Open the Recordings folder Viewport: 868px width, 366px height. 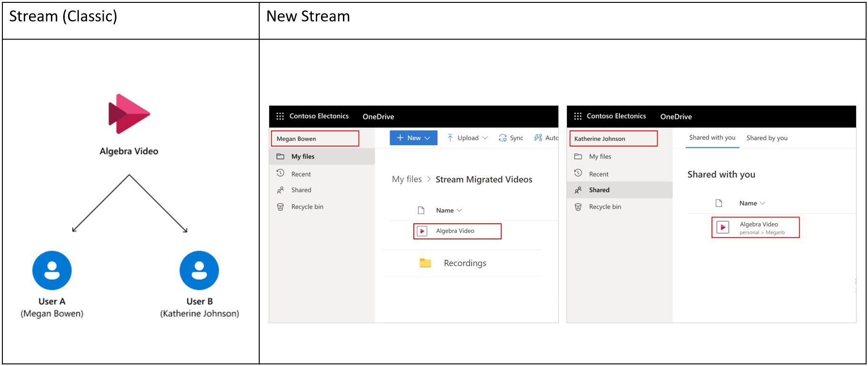(465, 263)
